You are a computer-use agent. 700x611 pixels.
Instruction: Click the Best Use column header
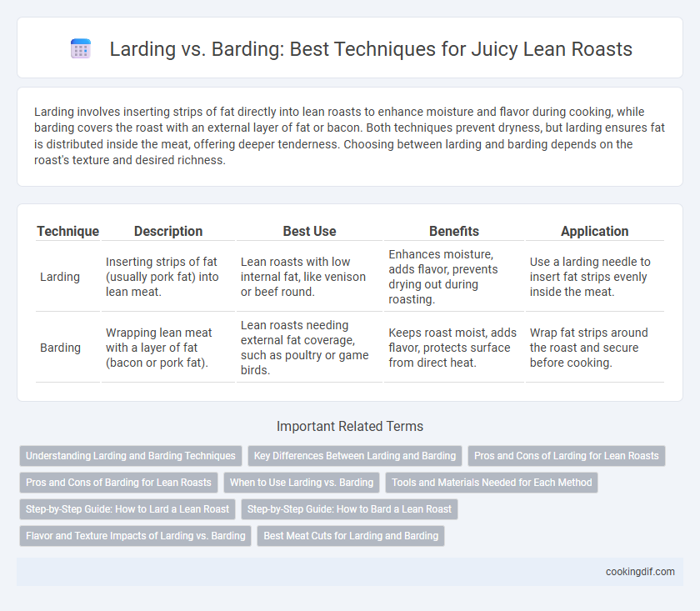tap(309, 231)
